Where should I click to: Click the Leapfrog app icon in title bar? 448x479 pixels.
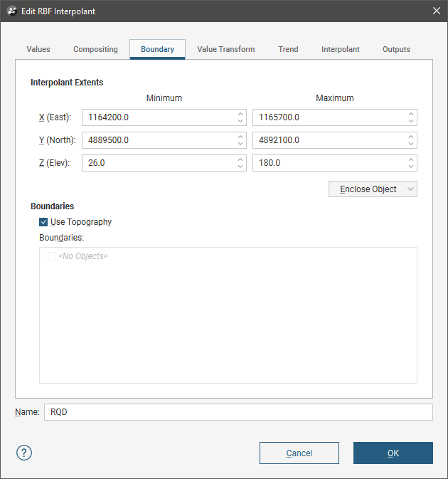coord(12,11)
